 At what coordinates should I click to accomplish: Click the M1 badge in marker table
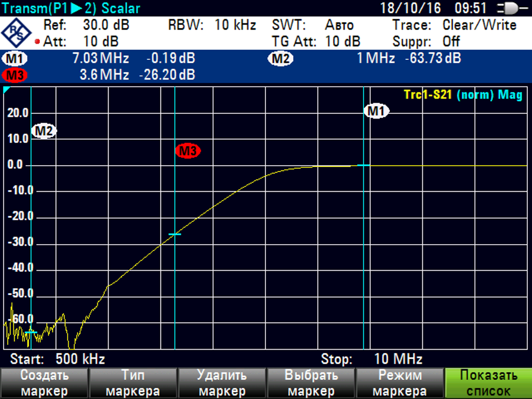pos(16,58)
